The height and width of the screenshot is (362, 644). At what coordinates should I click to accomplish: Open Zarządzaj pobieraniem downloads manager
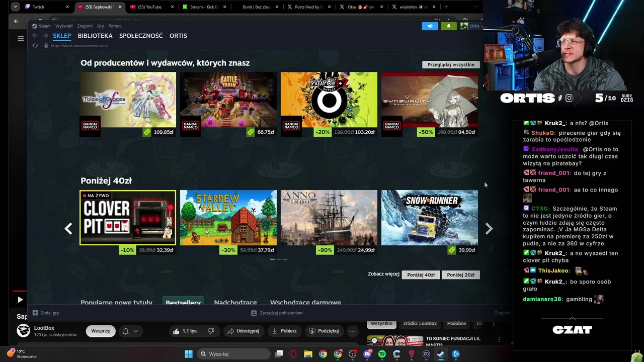[x=277, y=313]
